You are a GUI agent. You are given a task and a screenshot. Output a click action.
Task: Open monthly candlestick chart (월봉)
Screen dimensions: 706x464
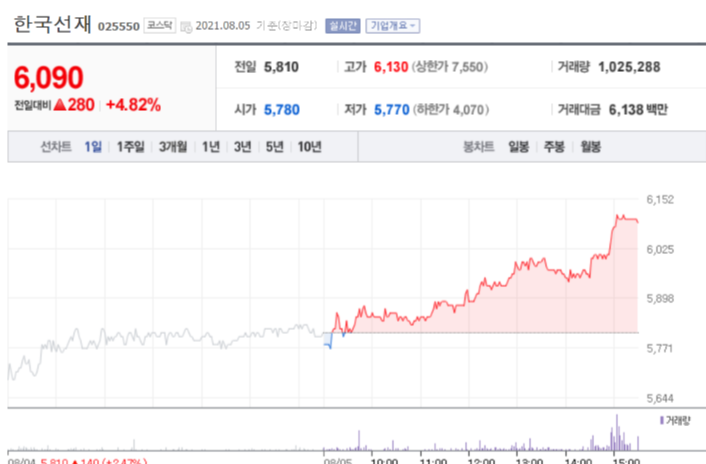coord(590,147)
